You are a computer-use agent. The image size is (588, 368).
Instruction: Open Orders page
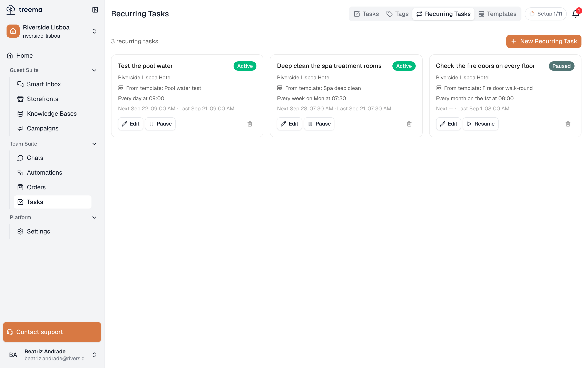52,187
